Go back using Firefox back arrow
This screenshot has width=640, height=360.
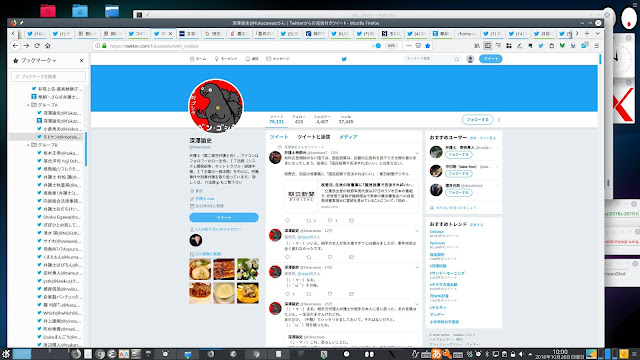coord(15,46)
